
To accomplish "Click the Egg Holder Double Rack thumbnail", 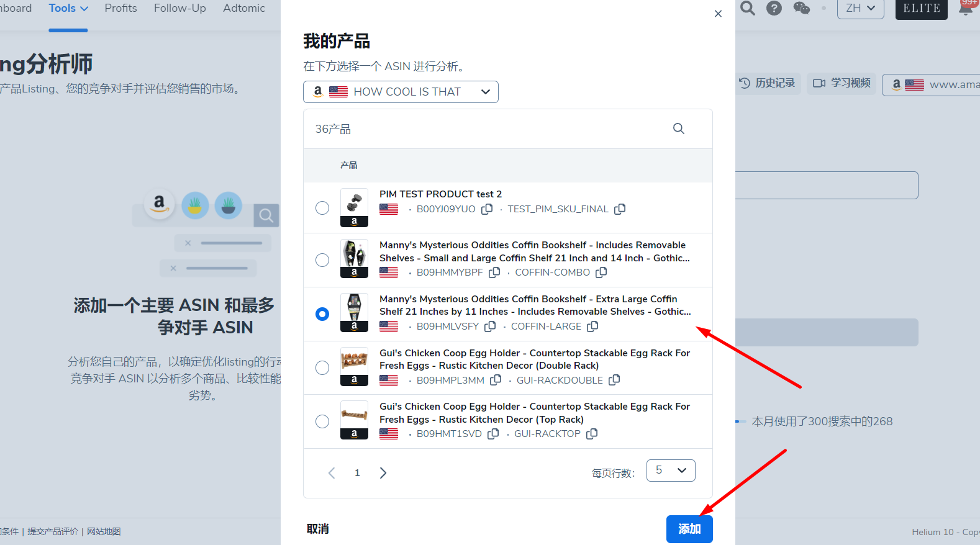I will (354, 367).
